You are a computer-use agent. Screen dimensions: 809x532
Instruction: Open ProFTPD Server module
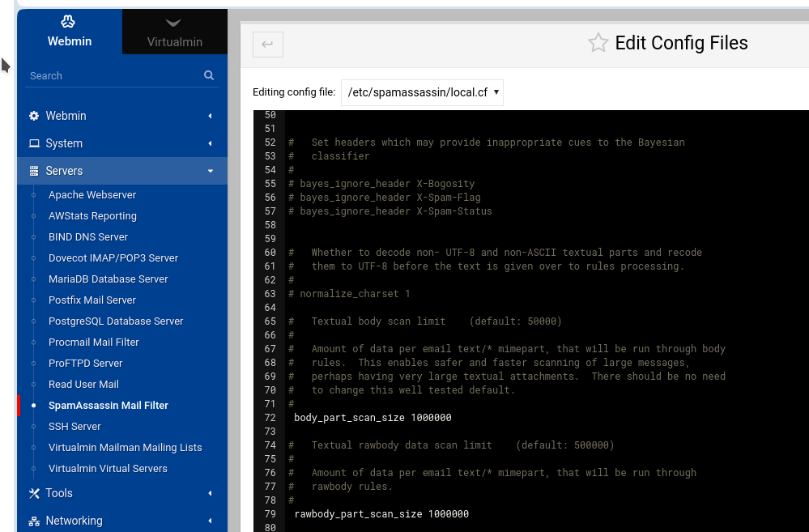(x=86, y=364)
